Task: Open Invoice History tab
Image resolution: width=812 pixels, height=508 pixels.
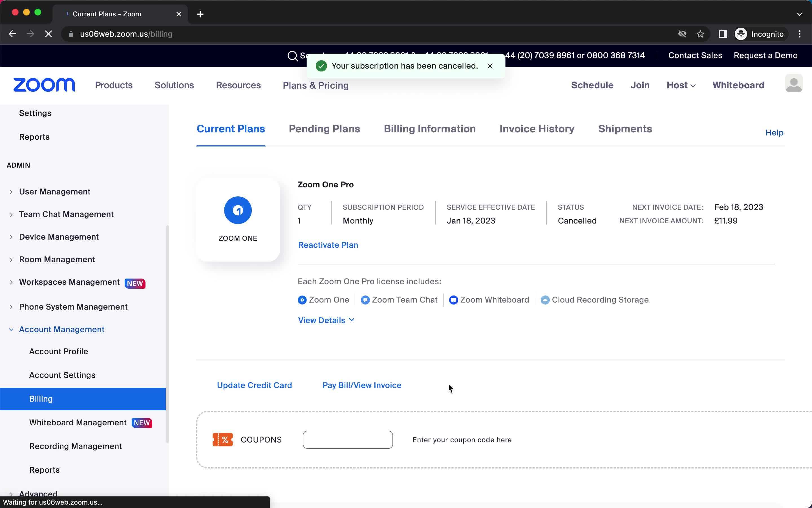Action: point(537,129)
